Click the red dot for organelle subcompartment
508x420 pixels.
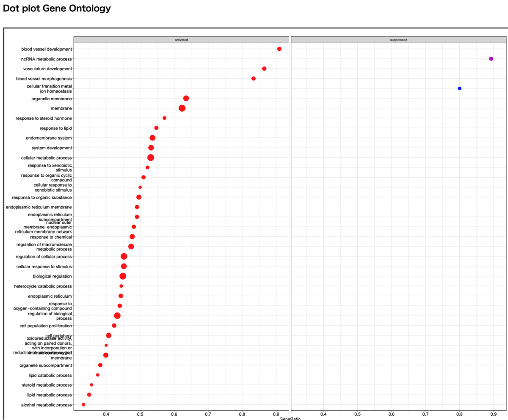[x=100, y=365]
